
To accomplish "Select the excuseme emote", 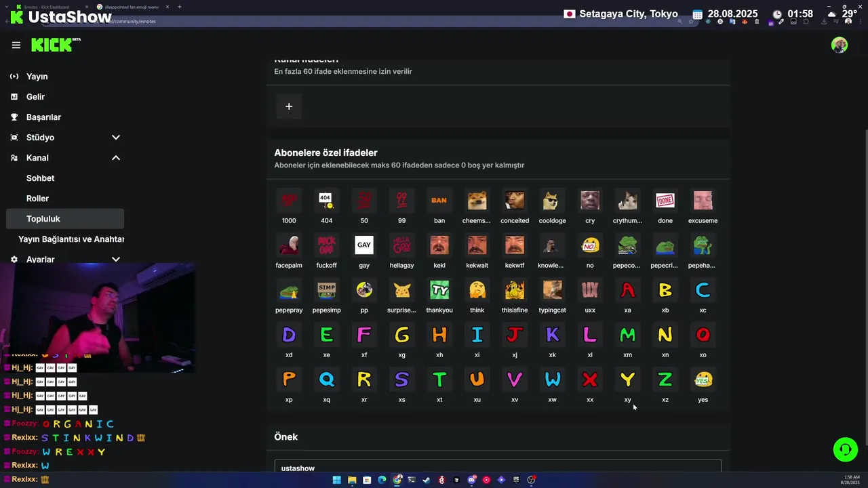I will click(x=703, y=201).
